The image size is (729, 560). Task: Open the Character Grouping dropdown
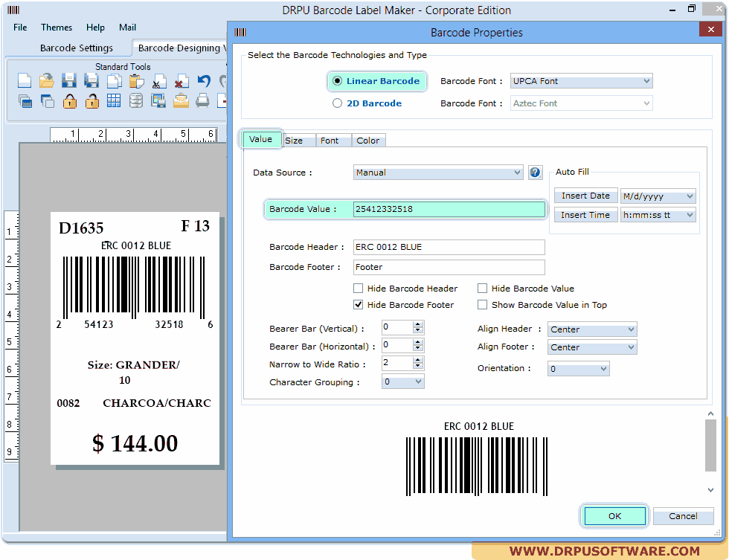click(x=402, y=382)
